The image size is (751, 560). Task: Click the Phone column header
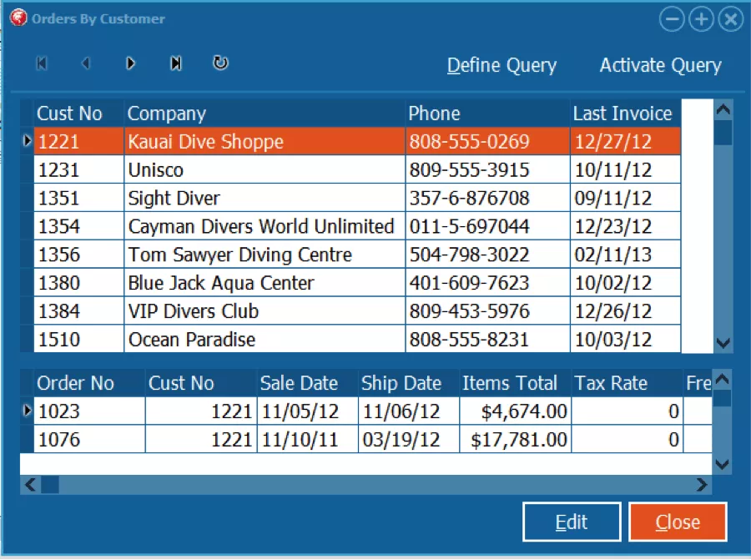[x=487, y=114]
